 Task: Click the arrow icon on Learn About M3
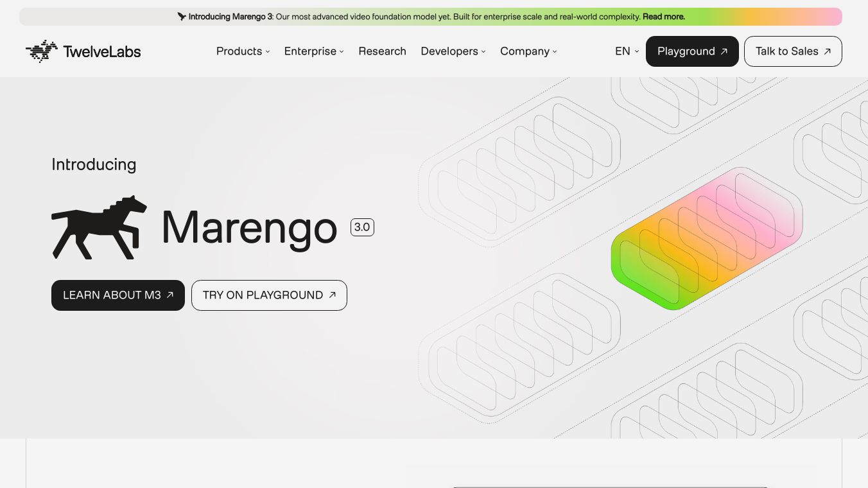pyautogui.click(x=170, y=295)
